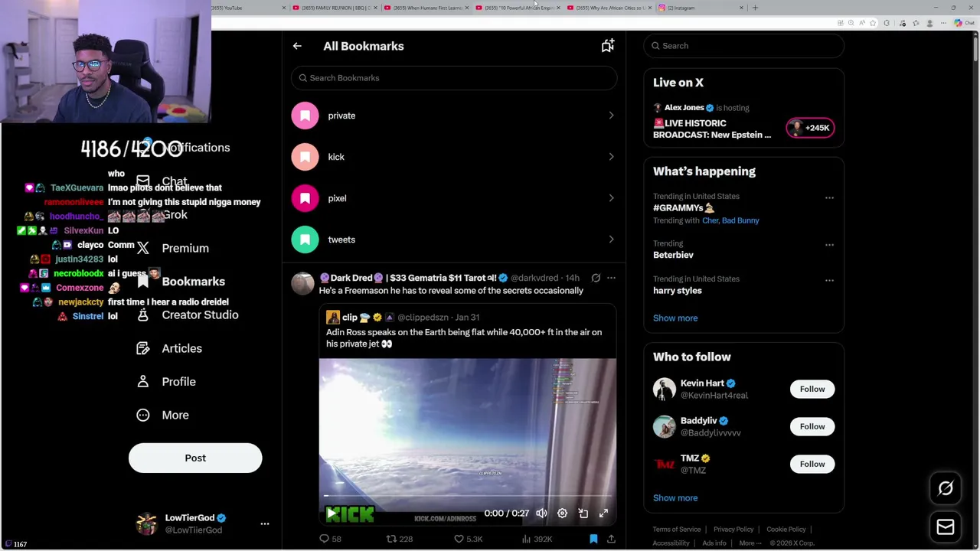Viewport: 980px width, 551px height.
Task: Open Alex Jones live broadcast
Action: tap(712, 129)
